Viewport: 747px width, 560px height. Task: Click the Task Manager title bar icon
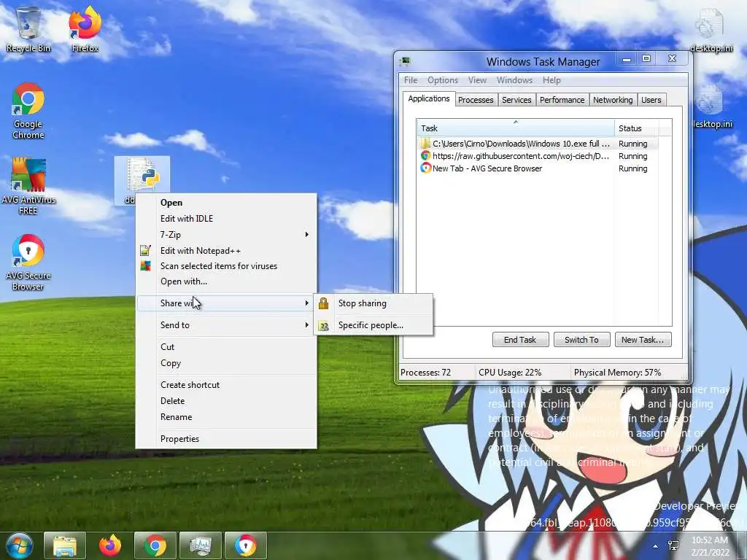point(406,61)
